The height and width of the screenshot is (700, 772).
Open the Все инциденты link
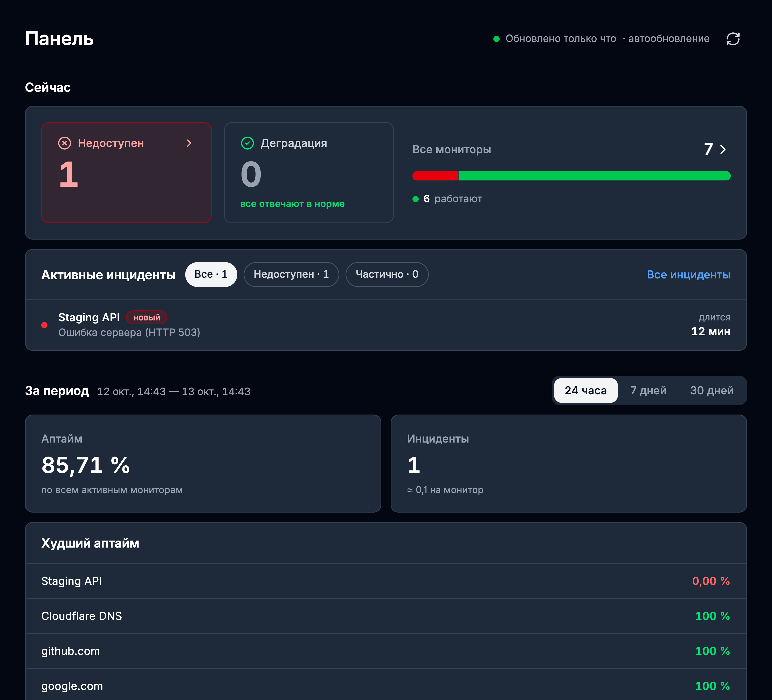pos(688,275)
